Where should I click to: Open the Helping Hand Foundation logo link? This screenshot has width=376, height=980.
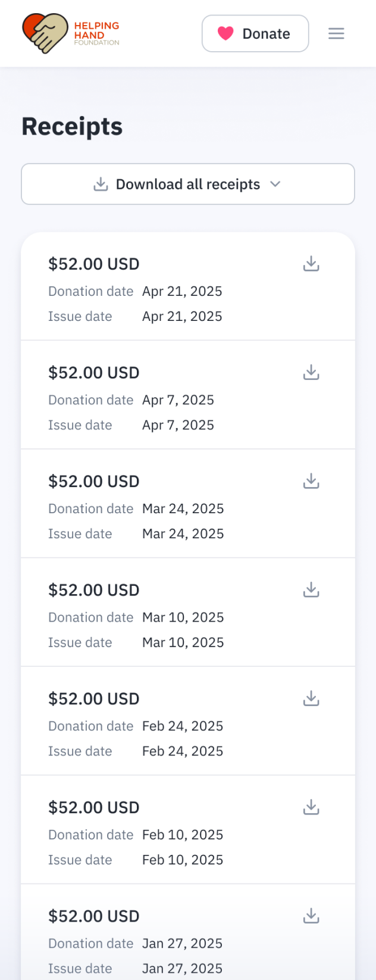click(x=71, y=33)
